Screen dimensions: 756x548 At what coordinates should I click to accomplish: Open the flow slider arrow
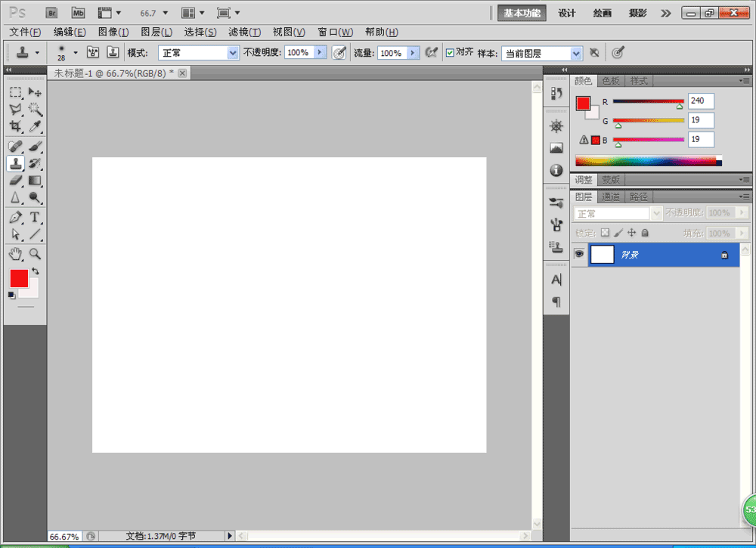414,53
